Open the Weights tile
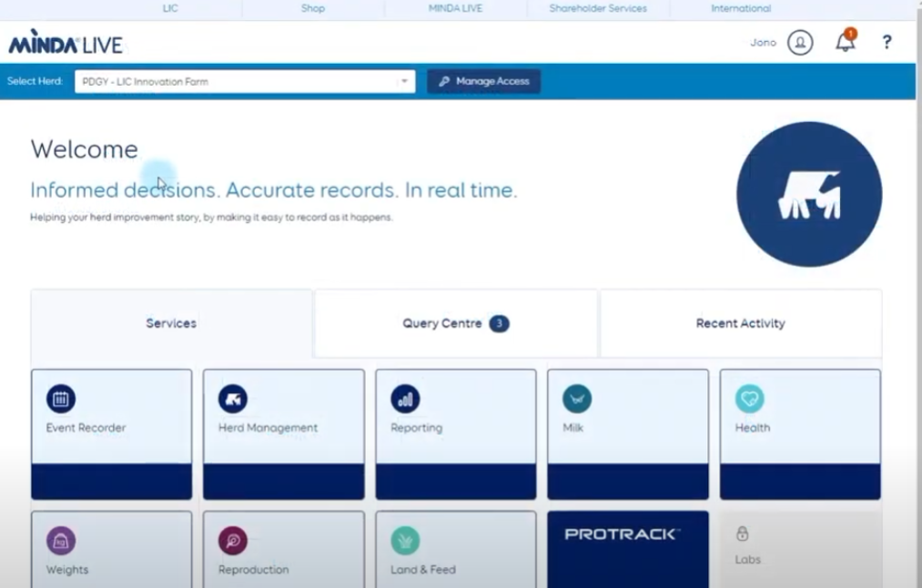922x588 pixels. coord(112,549)
